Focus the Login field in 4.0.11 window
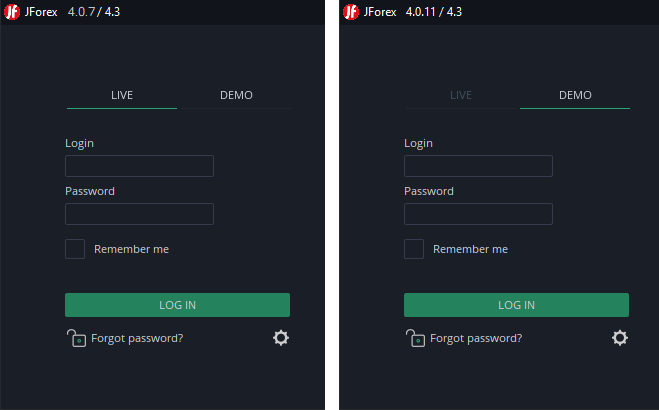 tap(478, 166)
